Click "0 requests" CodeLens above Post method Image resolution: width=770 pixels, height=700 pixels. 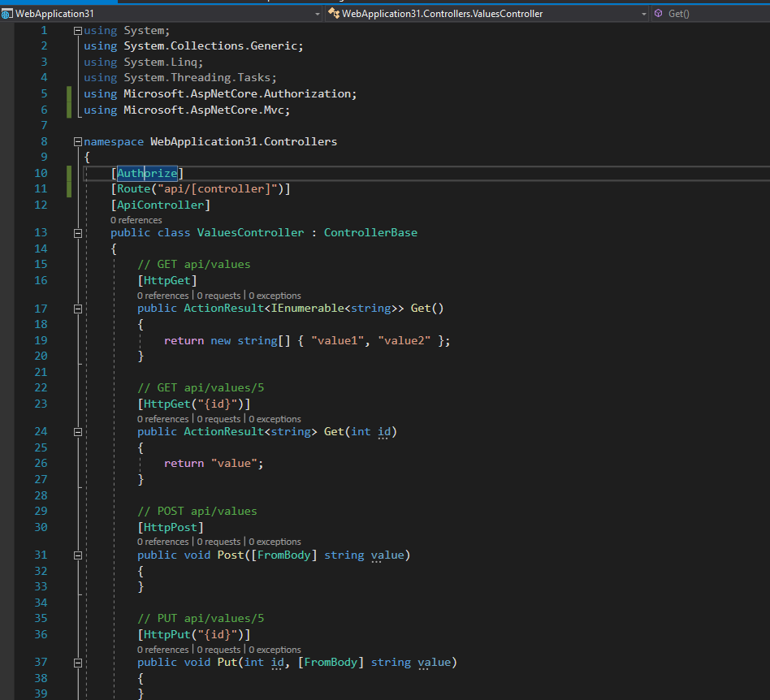218,542
